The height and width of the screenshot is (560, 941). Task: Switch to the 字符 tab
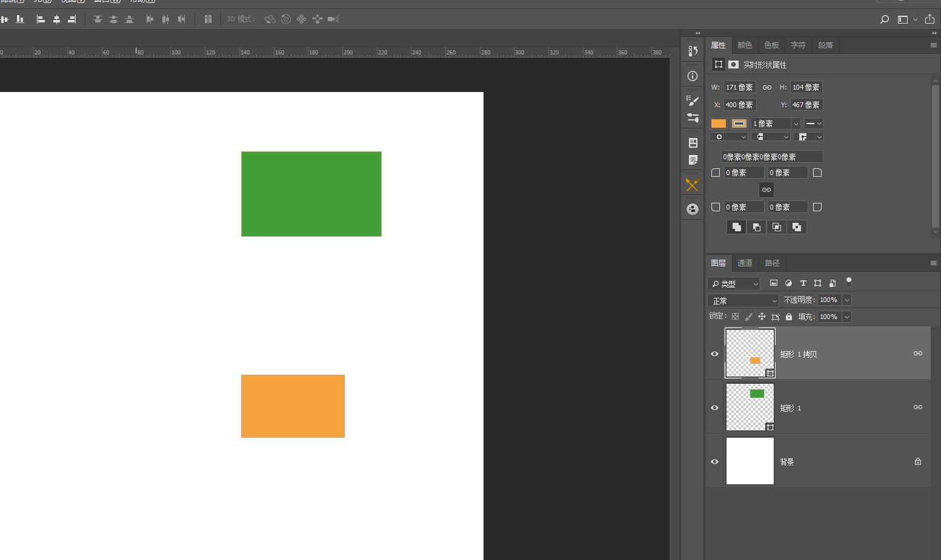(x=798, y=45)
